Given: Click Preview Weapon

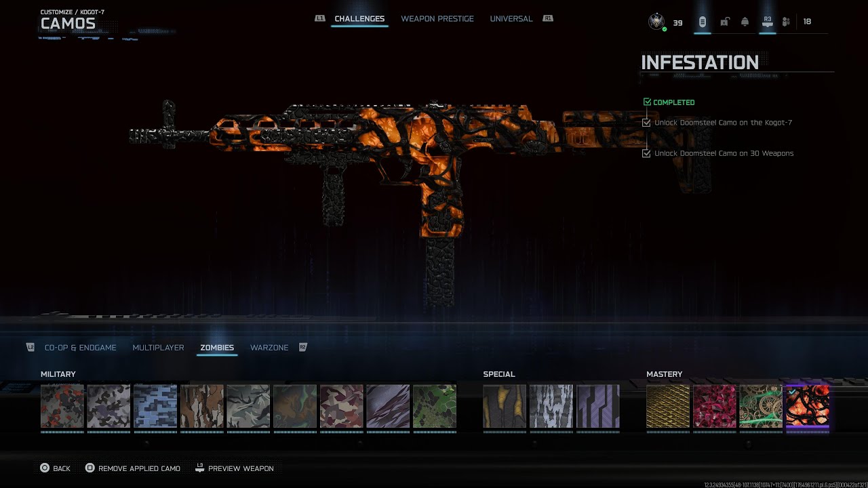Looking at the screenshot, I should click(241, 468).
